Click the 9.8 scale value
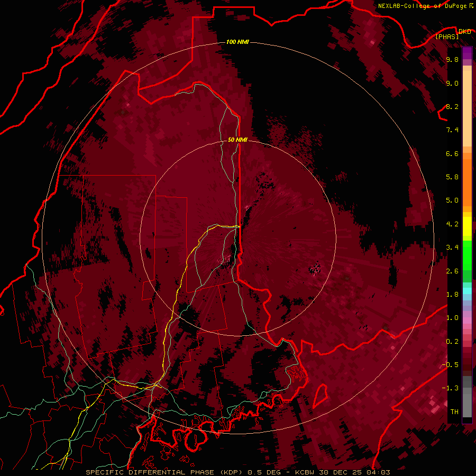This screenshot has height=476, width=476. [x=452, y=59]
